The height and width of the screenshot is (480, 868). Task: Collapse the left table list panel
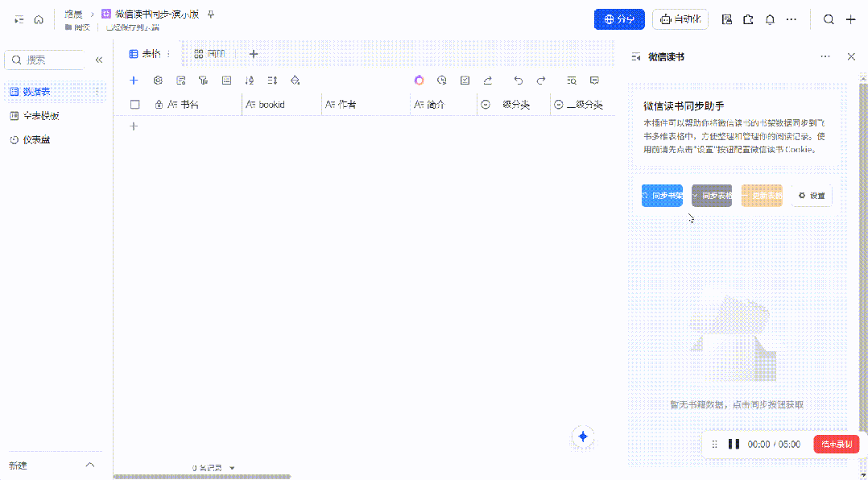pyautogui.click(x=99, y=60)
